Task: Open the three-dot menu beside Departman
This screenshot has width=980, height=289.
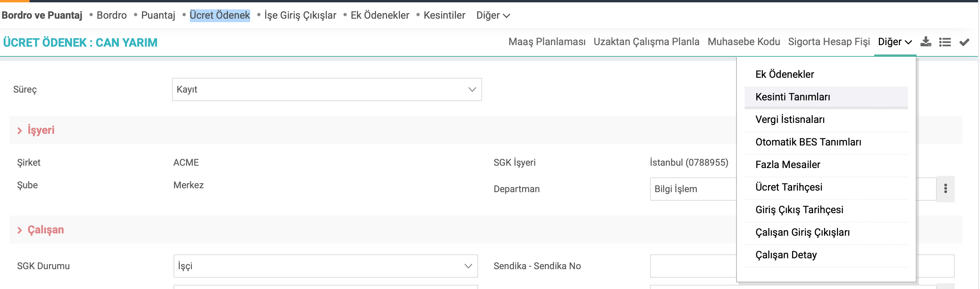Action: (945, 189)
